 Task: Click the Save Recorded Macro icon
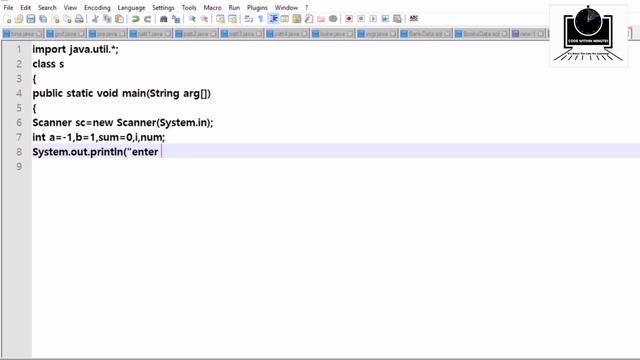click(397, 19)
